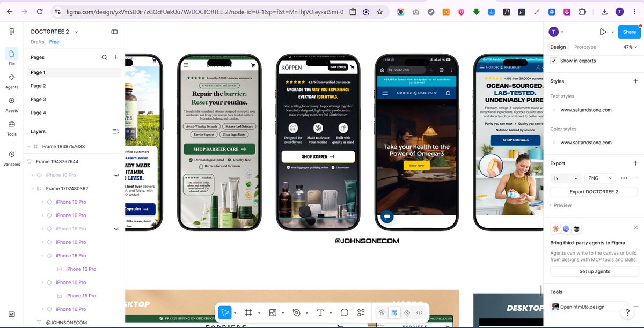
Task: Open the browser Extensions puzzle icon
Action: (x=582, y=12)
